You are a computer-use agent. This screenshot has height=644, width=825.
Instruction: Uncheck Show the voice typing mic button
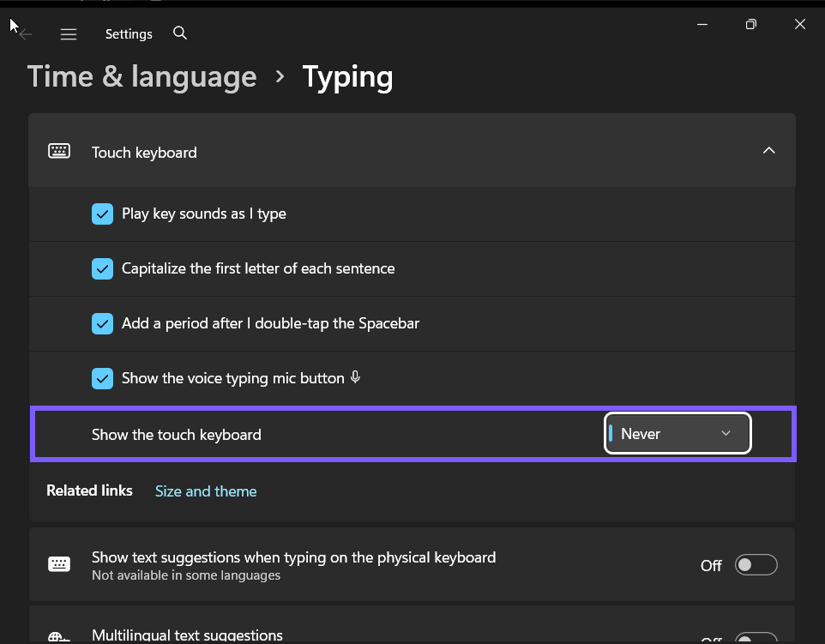tap(103, 378)
